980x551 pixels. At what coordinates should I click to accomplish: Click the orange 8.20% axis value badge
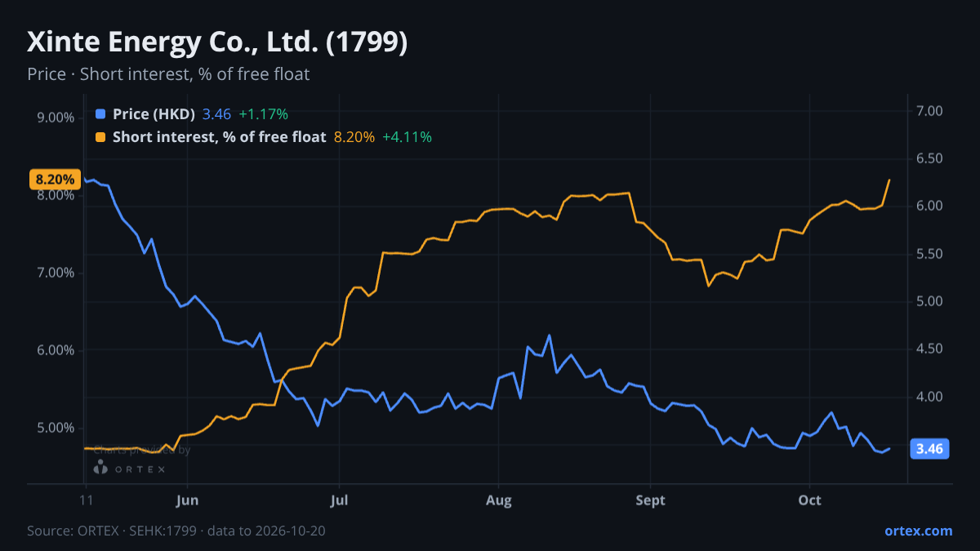[55, 179]
